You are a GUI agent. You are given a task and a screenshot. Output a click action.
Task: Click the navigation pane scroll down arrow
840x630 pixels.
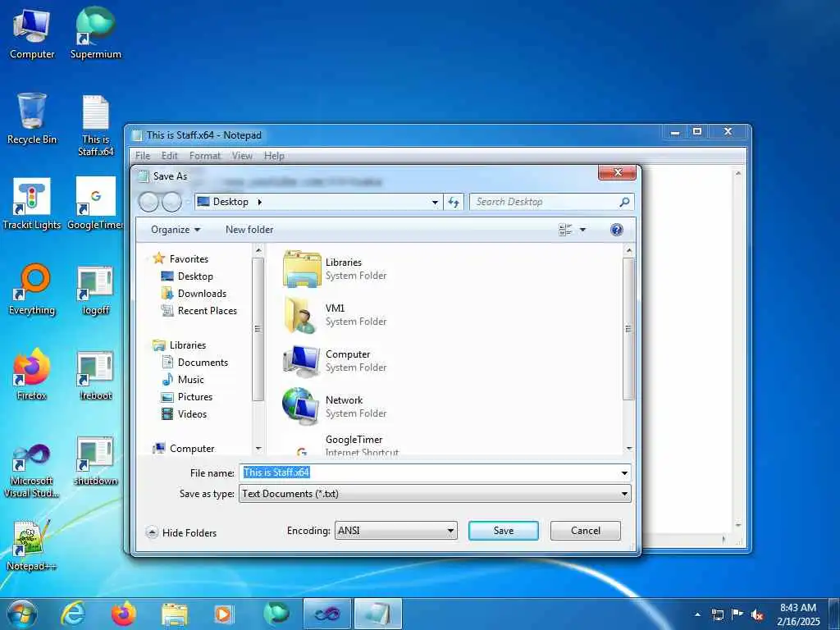258,448
